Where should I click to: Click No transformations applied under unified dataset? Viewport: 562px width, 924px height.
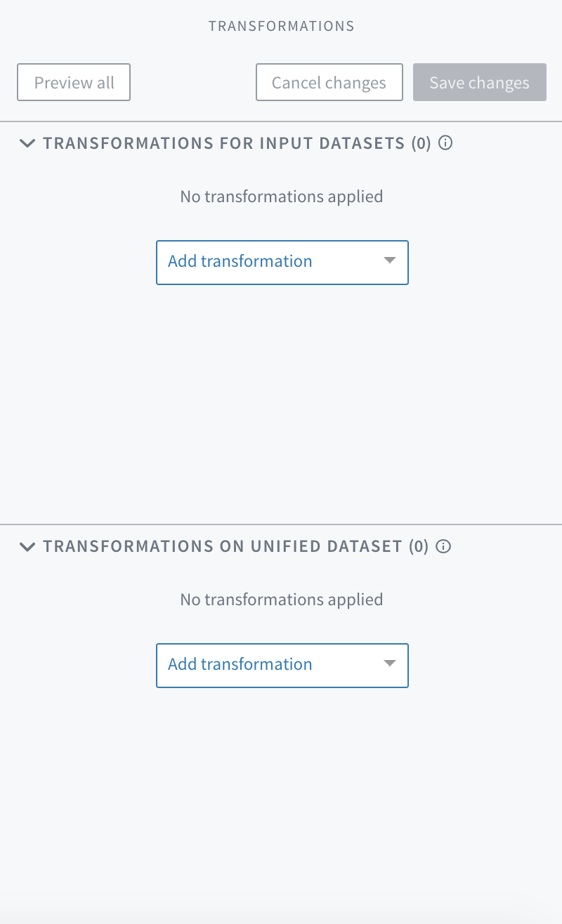point(281,600)
